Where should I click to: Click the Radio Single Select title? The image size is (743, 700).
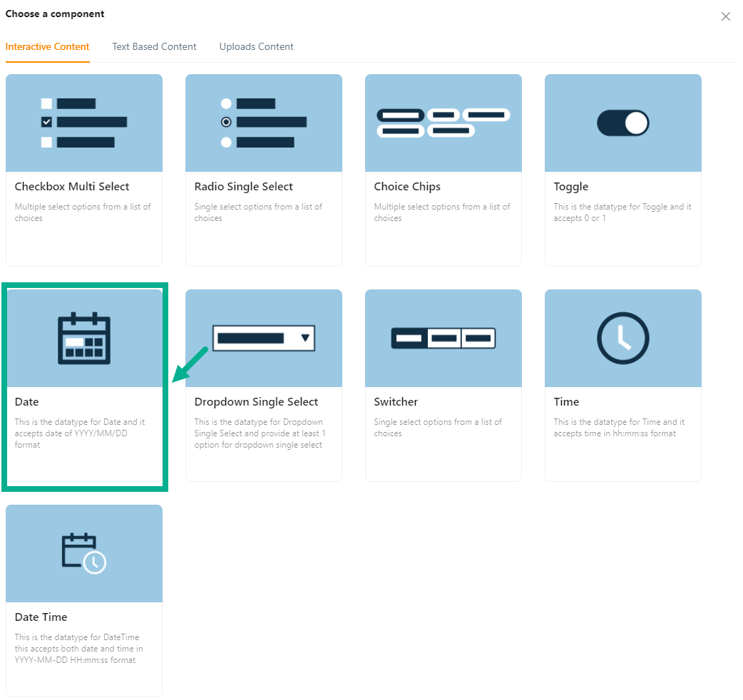point(243,187)
